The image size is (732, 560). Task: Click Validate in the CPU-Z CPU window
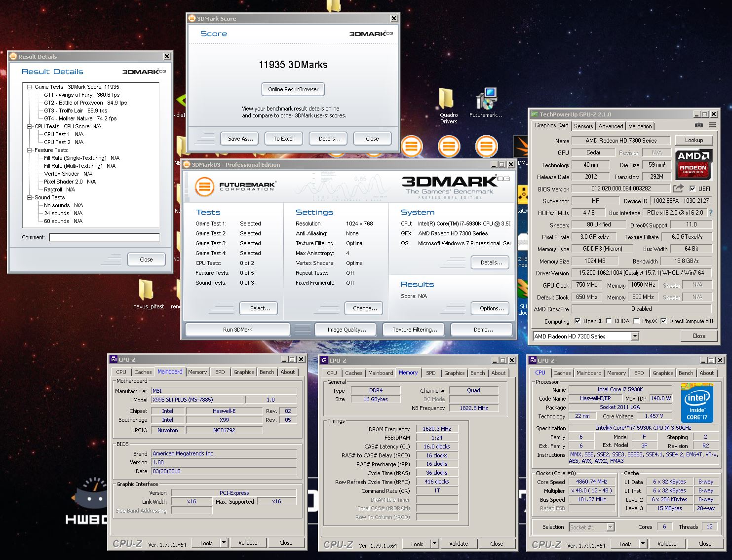coord(667,544)
